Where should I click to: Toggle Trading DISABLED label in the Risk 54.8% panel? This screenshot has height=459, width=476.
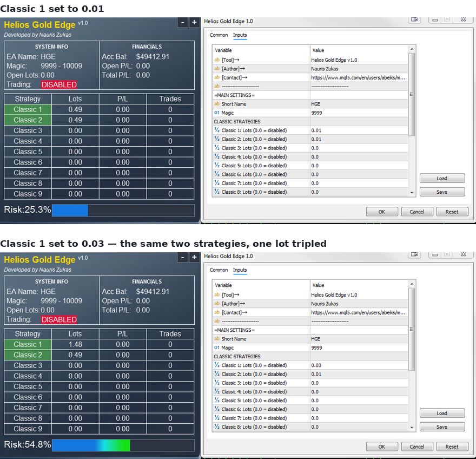point(59,319)
